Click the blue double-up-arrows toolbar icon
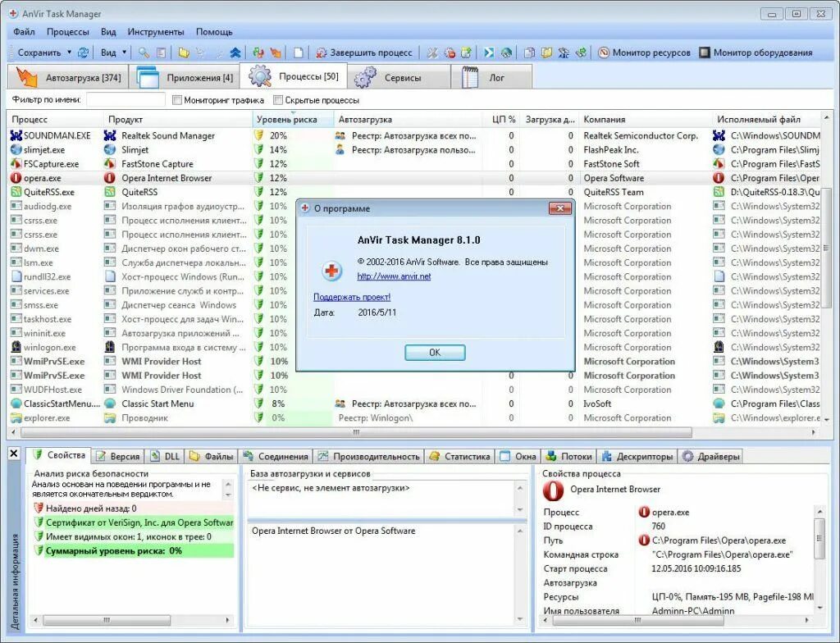 (x=235, y=52)
